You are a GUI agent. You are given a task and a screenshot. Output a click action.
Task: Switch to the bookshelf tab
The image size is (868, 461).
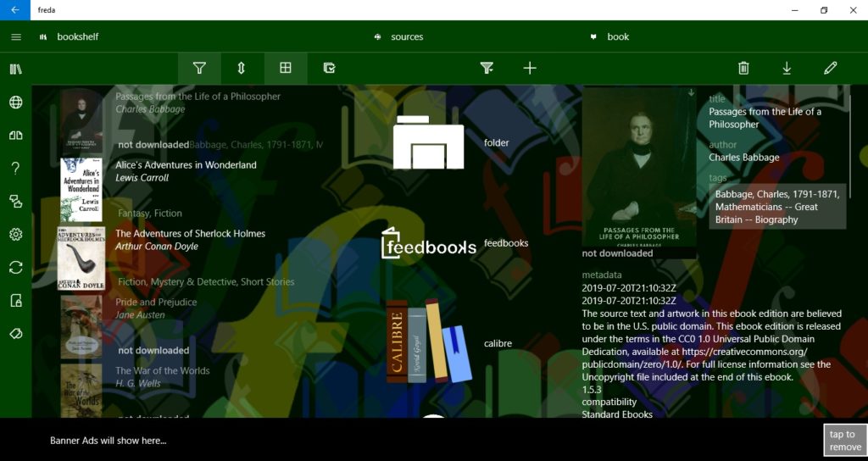(x=70, y=37)
